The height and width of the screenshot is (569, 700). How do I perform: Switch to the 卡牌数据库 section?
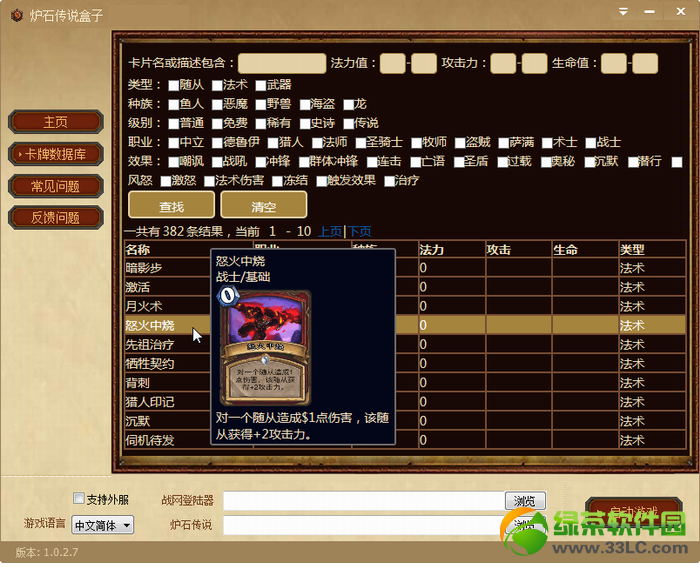pos(56,154)
